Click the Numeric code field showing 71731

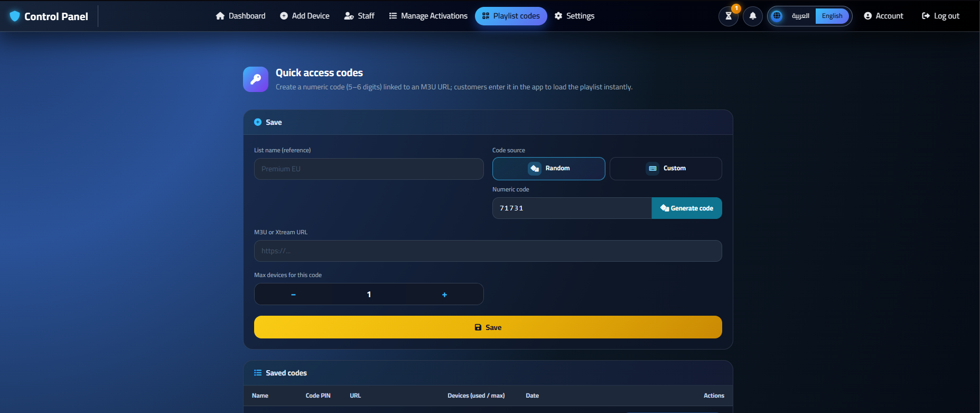coord(572,208)
